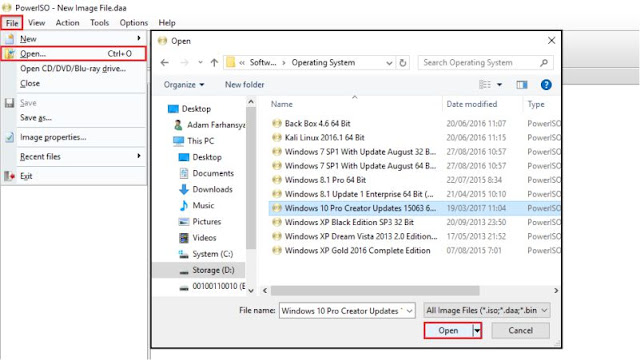Refresh the Operating System folder
Screen dimensions: 640x360
tap(403, 63)
